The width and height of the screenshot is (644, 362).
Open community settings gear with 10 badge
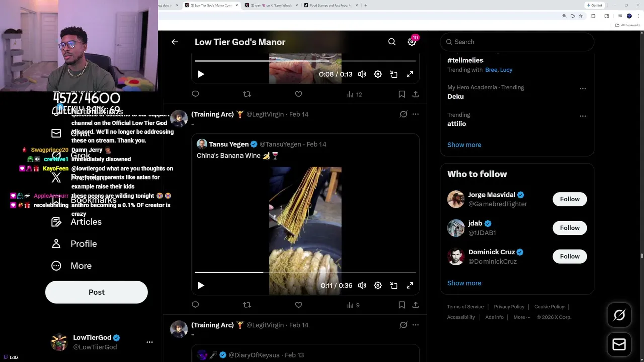pyautogui.click(x=412, y=42)
